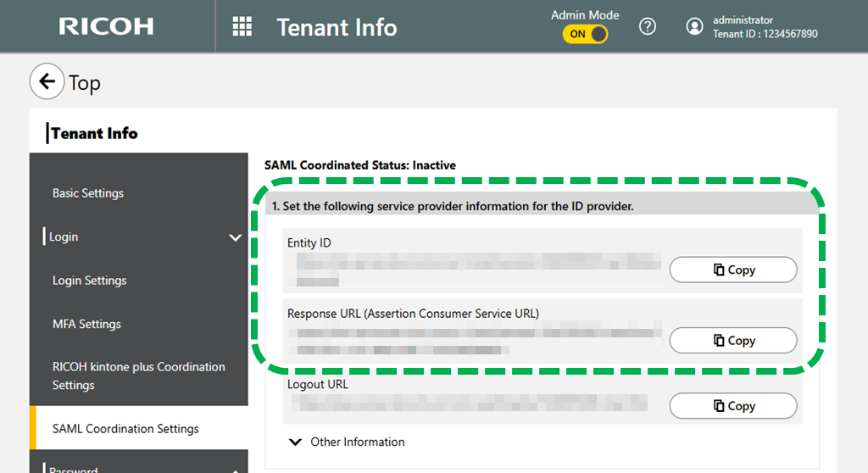Select SAML Coordination Settings menu item
868x473 pixels.
(x=125, y=429)
